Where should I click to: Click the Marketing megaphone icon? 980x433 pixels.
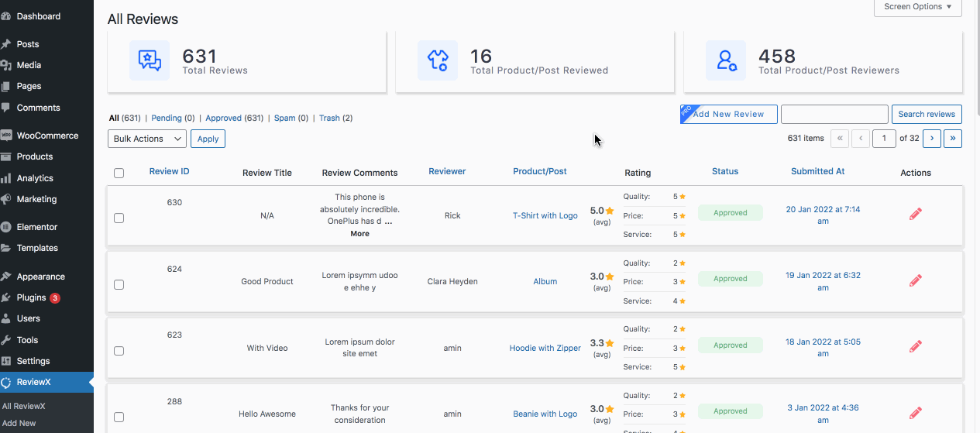[5, 199]
